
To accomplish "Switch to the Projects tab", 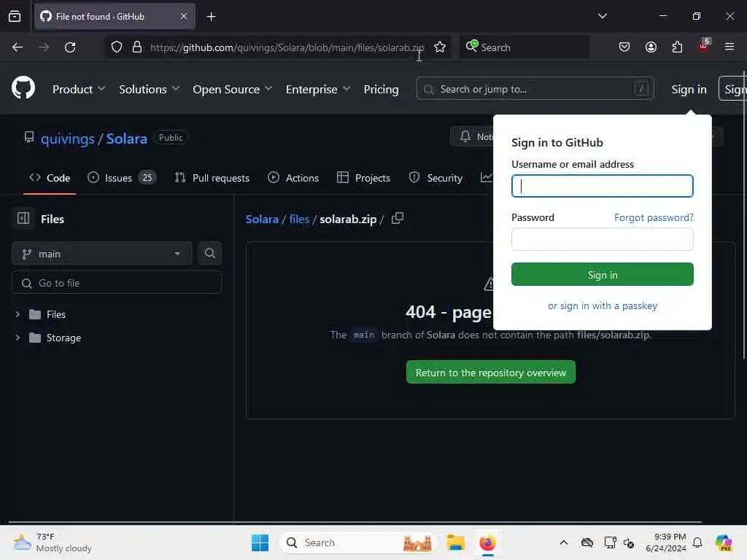I will (x=363, y=178).
